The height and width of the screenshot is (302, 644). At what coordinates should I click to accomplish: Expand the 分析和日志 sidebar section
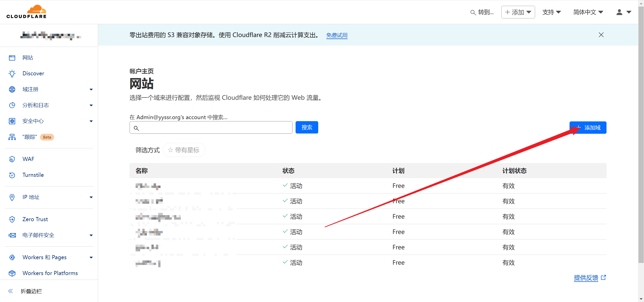click(91, 106)
